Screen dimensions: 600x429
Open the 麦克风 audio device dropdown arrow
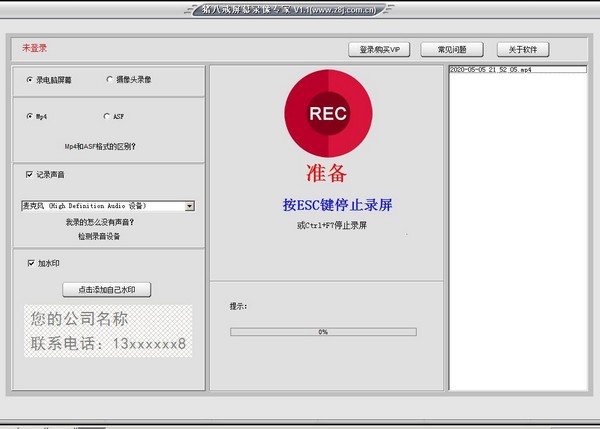[x=189, y=206]
